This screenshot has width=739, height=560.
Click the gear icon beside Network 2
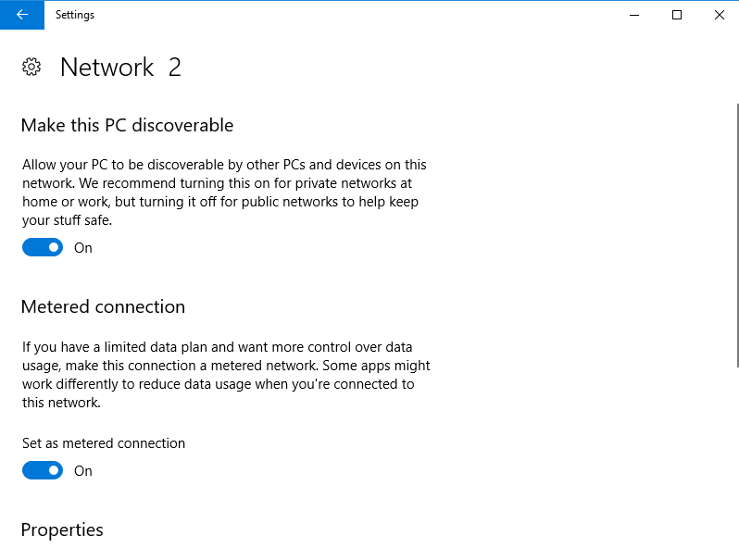[x=31, y=67]
